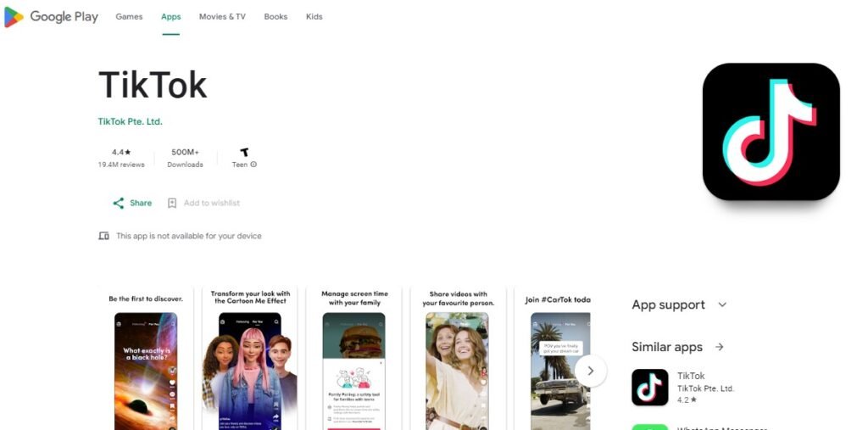Click the Share icon
Screen dimensions: 868x430
point(119,203)
